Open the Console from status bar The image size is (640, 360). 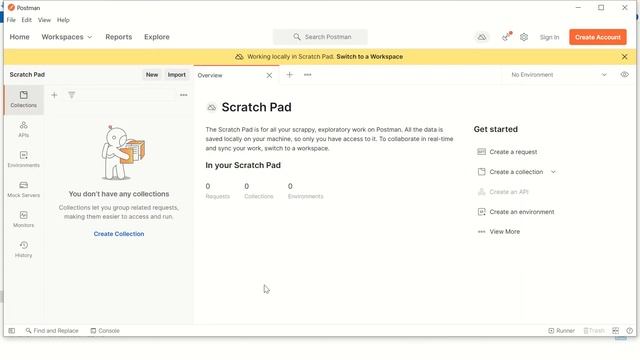105,331
